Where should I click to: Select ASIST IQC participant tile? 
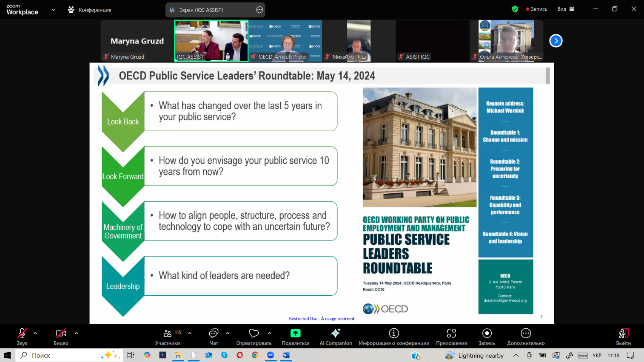click(433, 41)
